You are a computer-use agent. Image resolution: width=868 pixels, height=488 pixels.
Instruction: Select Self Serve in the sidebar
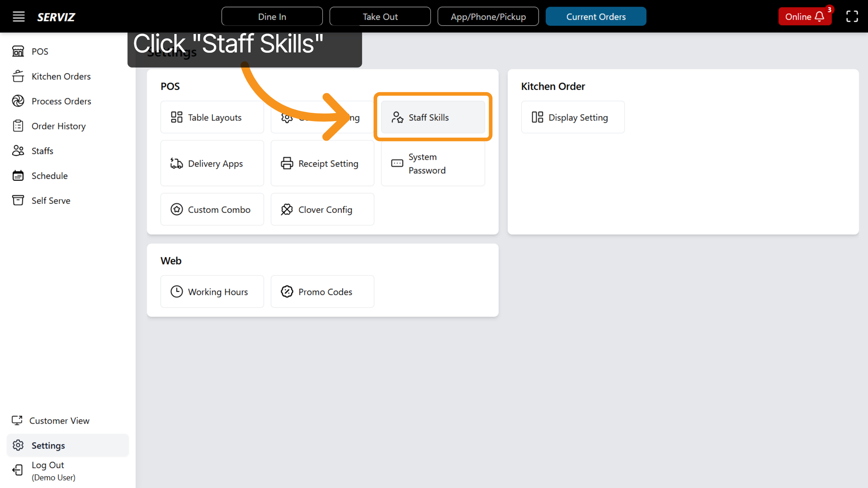point(51,200)
